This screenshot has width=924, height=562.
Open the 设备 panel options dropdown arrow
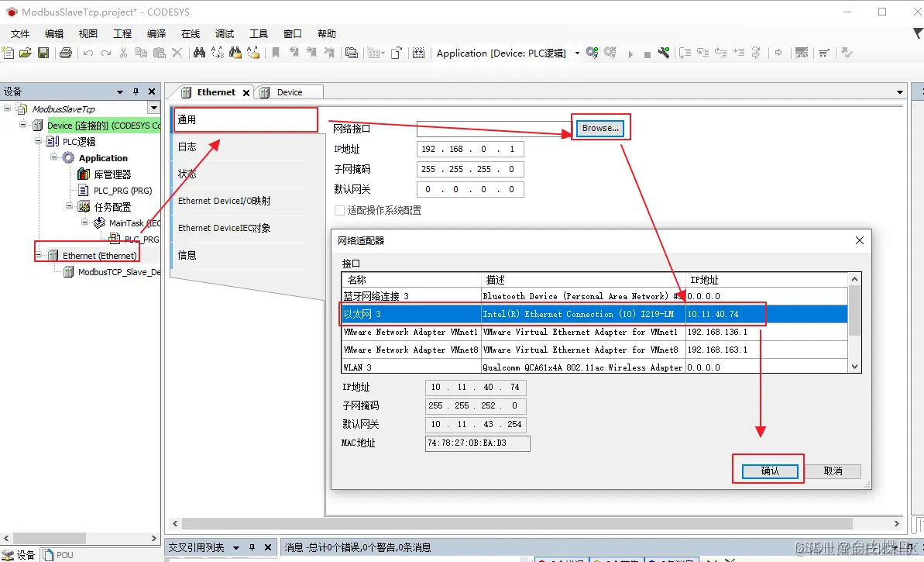point(120,92)
